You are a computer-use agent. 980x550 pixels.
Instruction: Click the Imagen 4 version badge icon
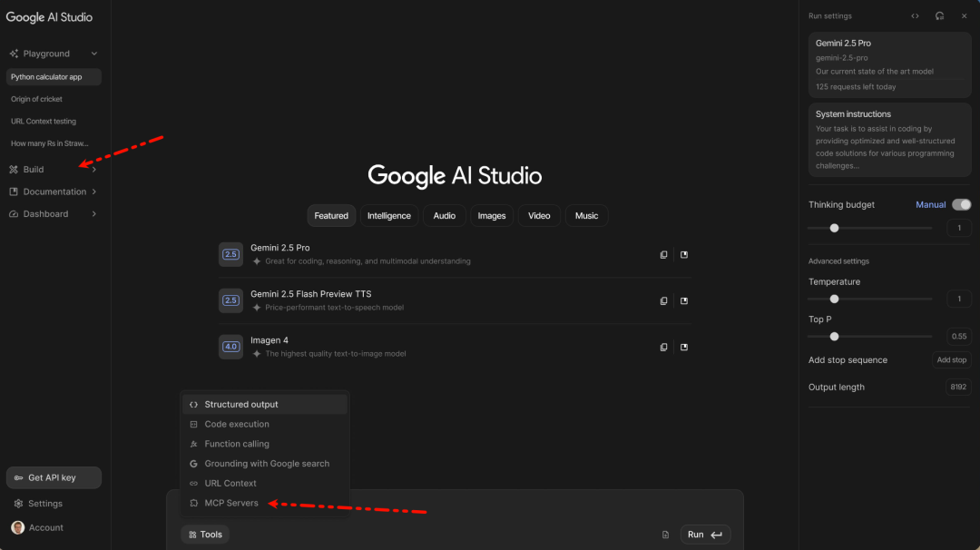(x=230, y=348)
